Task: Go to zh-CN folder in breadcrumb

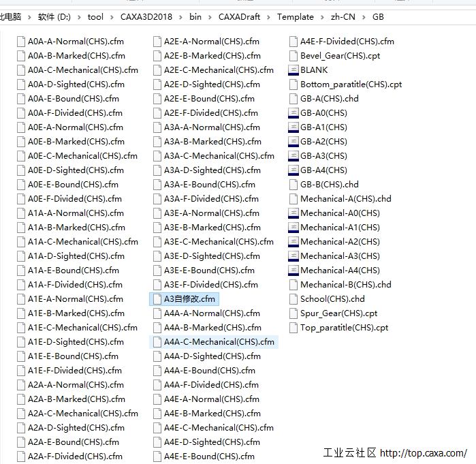Action: [x=343, y=17]
